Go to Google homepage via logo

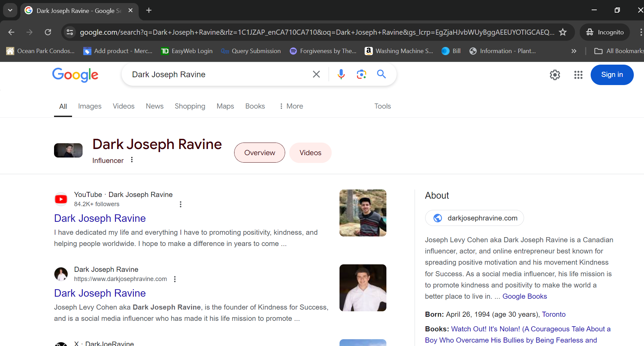click(x=75, y=75)
